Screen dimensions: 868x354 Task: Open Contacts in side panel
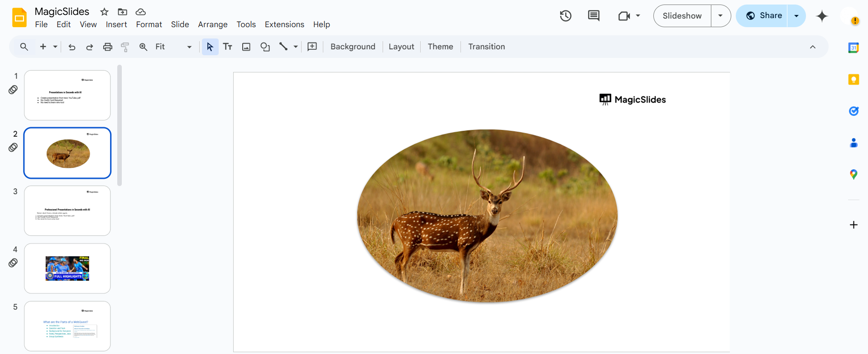(854, 143)
